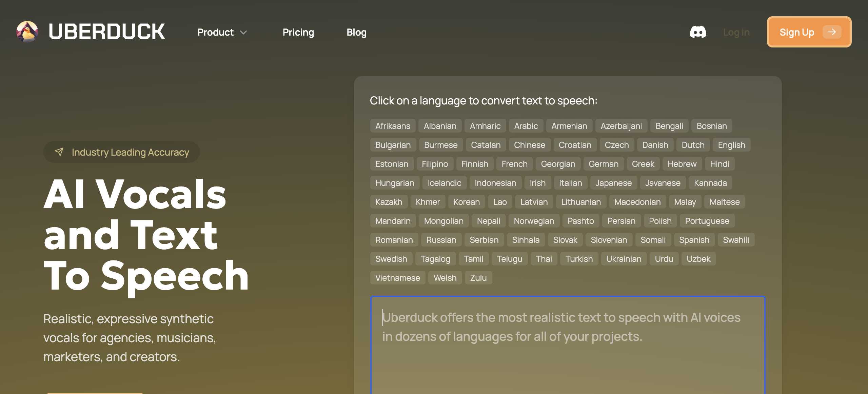Click the paper plane accuracy icon
Viewport: 868px width, 394px height.
tap(59, 152)
